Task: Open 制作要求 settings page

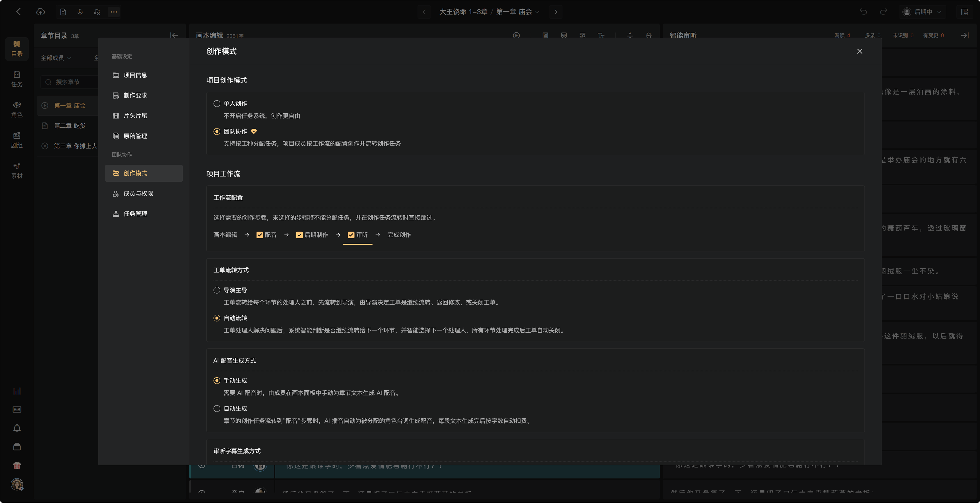Action: point(144,95)
